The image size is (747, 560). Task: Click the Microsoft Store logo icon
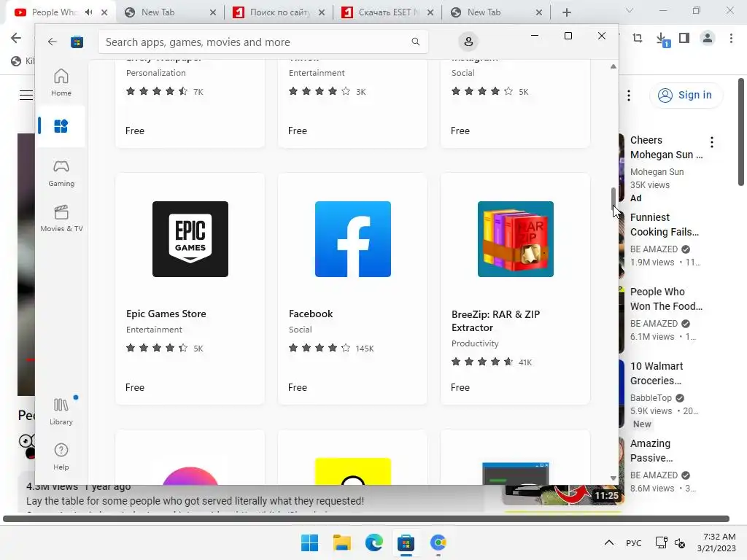pos(77,42)
